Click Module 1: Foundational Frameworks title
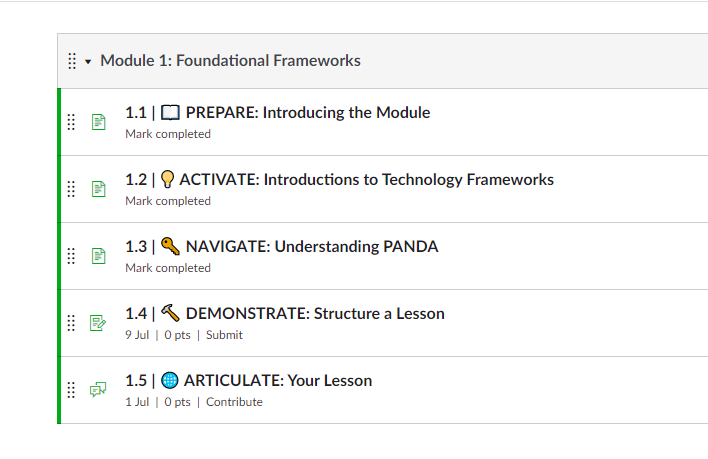Screen dimensions: 708x459 (230, 60)
